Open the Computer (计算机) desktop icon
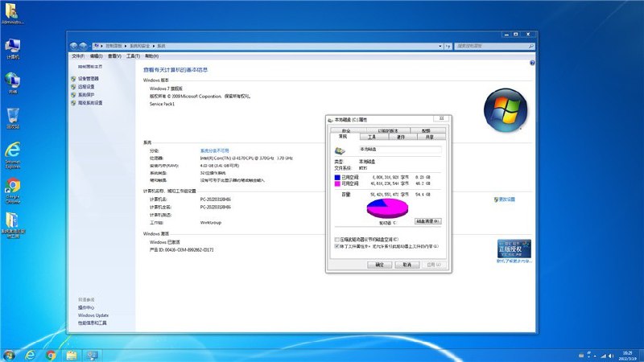The image size is (644, 362). pos(12,46)
